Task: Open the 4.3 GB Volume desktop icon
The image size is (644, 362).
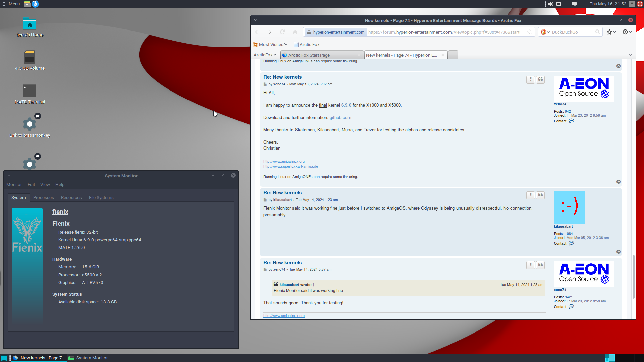Action: point(30,61)
